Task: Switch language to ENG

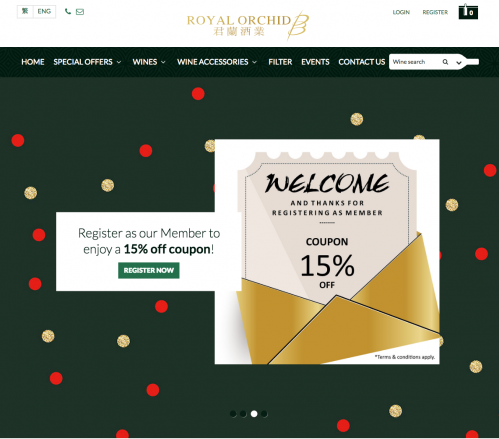Action: coord(44,11)
